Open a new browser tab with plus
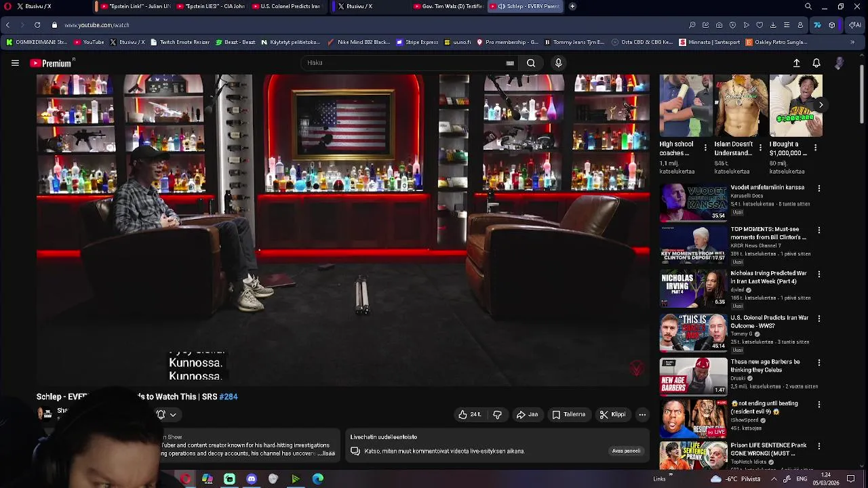This screenshot has width=868, height=488. (572, 6)
